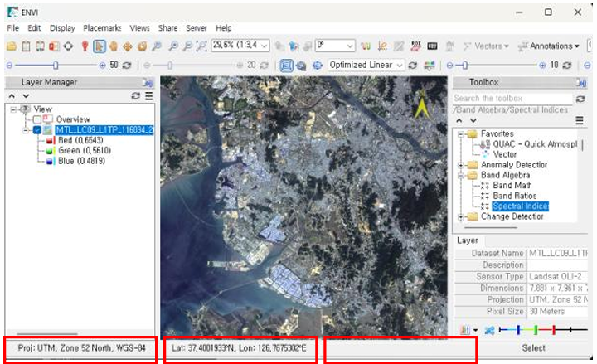Expand the Change Detection folder

[460, 217]
